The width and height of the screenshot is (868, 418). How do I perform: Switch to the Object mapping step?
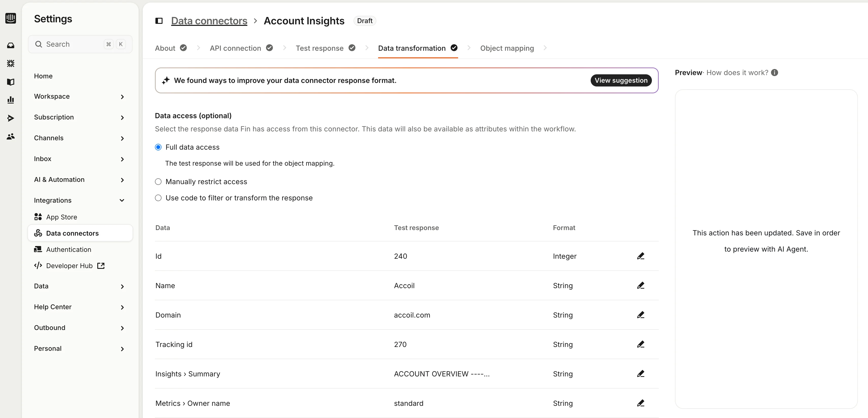point(507,48)
